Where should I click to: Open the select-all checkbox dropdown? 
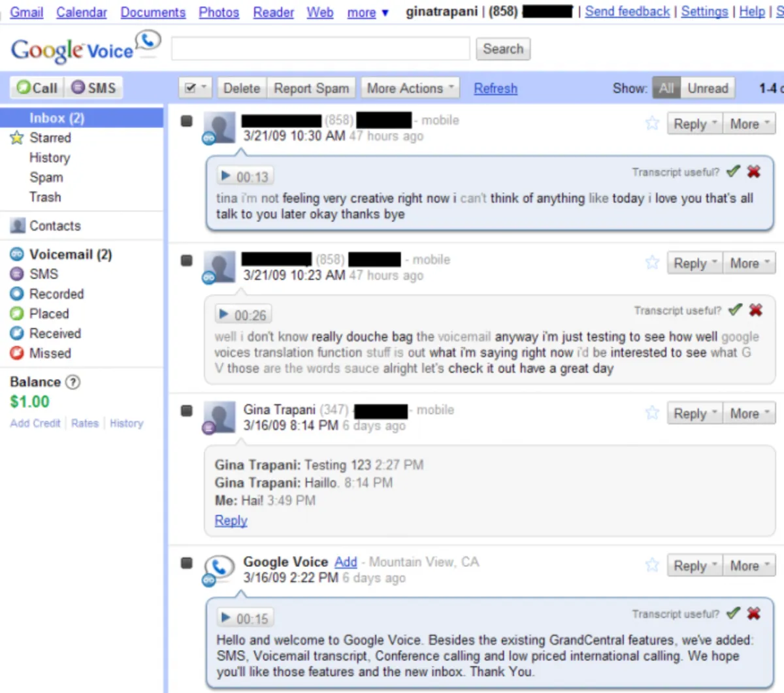[195, 88]
